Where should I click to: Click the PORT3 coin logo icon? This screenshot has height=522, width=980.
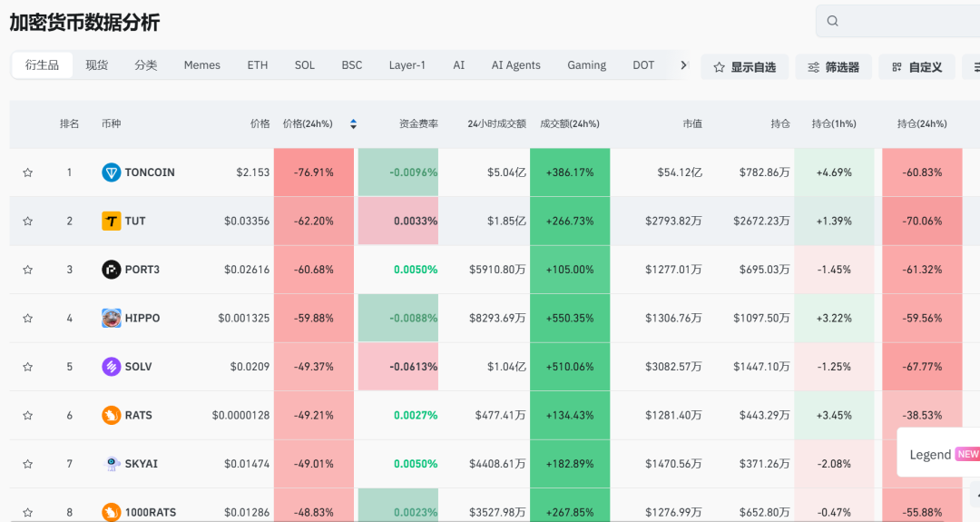[x=111, y=270]
